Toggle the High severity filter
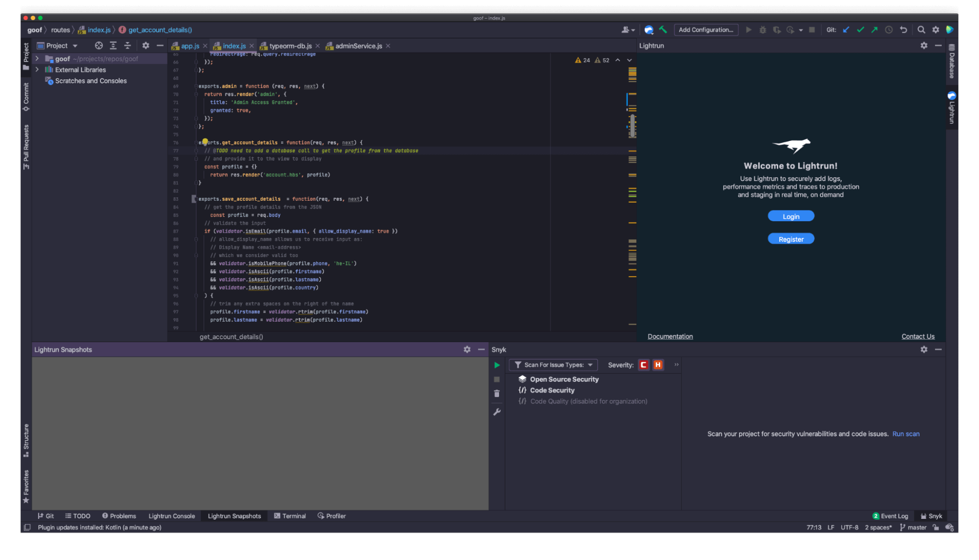979x560 pixels. (x=658, y=365)
